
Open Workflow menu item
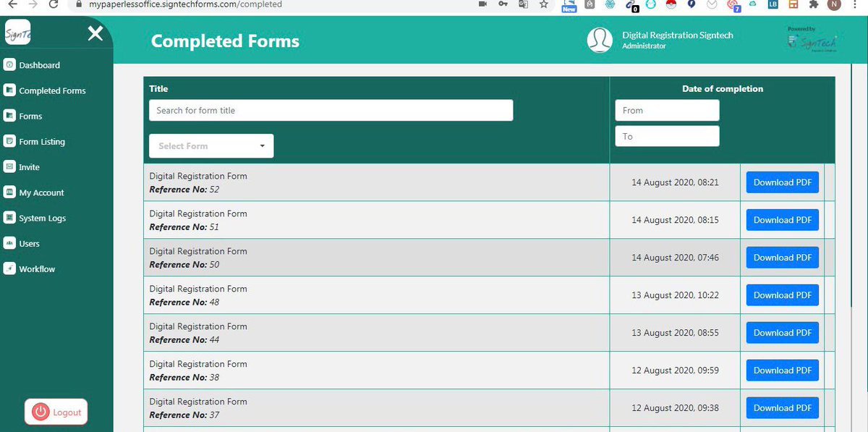[37, 268]
